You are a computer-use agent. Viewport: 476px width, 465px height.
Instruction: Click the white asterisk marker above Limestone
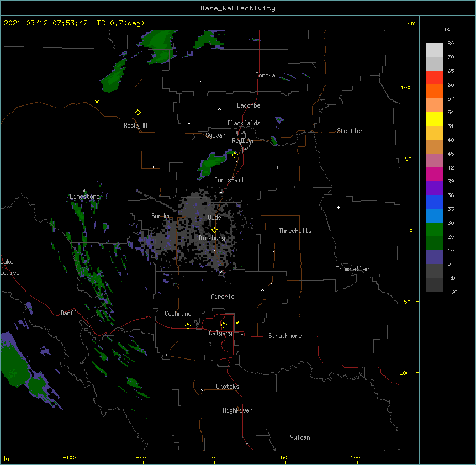click(x=85, y=191)
